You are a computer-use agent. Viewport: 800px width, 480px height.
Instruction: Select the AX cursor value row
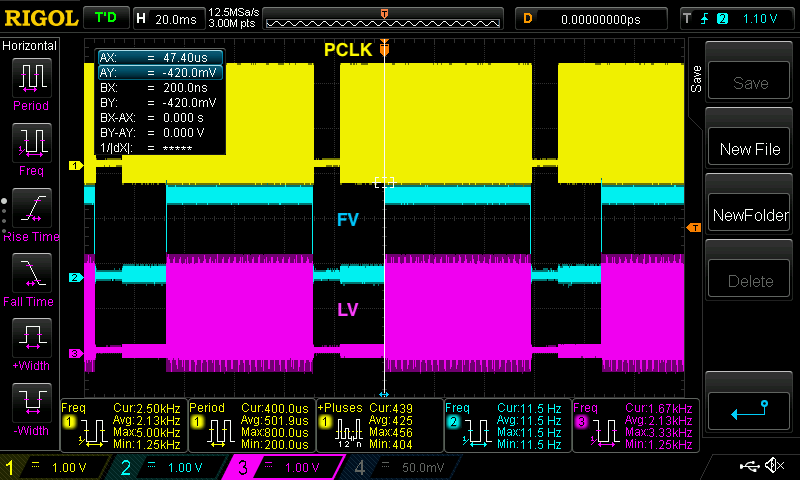pyautogui.click(x=160, y=58)
